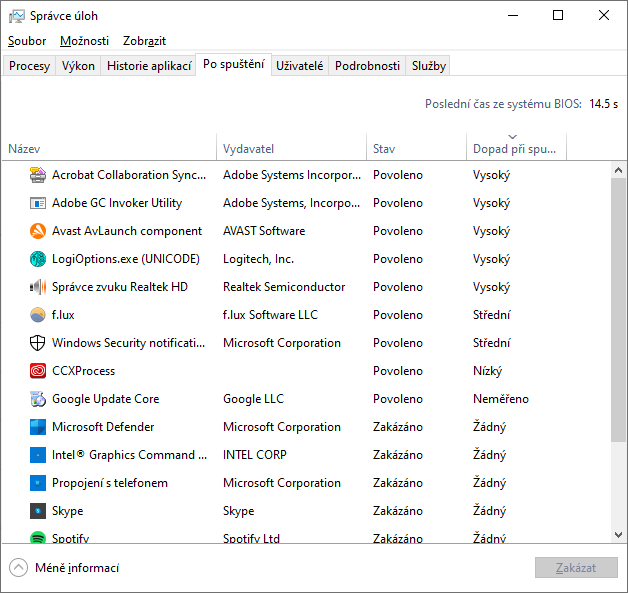The width and height of the screenshot is (628, 593).
Task: Click the Méně informací label
Action: tap(77, 568)
